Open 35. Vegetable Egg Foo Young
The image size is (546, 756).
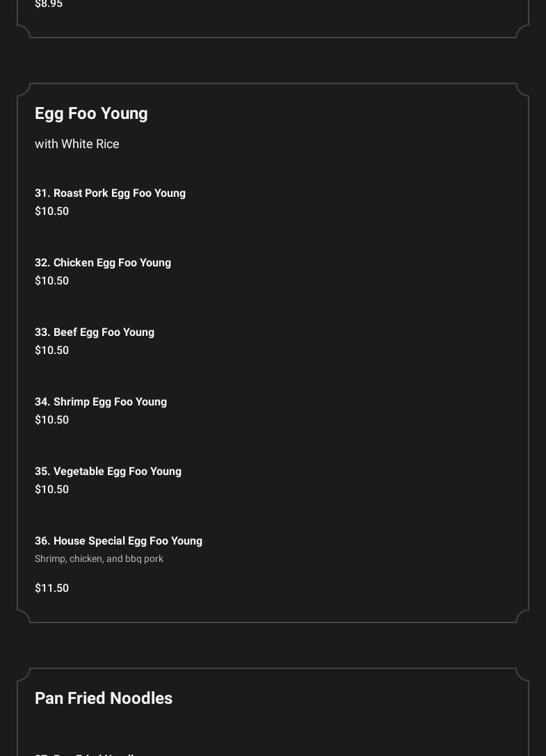point(108,472)
